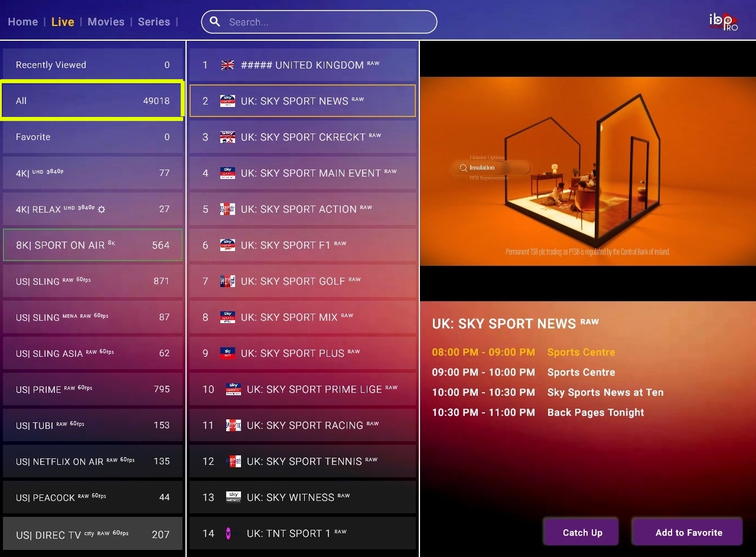Select the US| NETFLIX ON AIR category

tap(92, 461)
